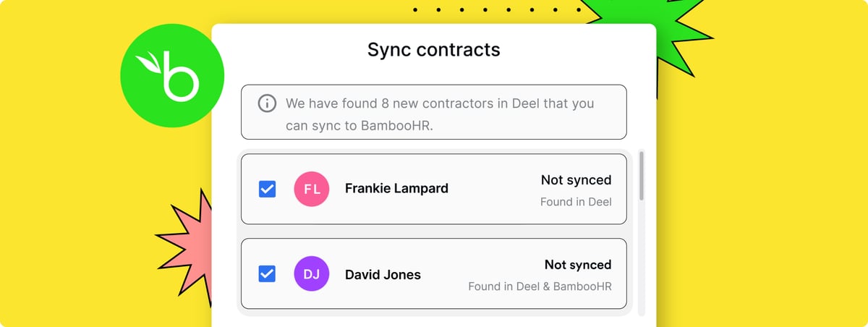Image resolution: width=868 pixels, height=327 pixels.
Task: Click the Found in Deel & BambooHR label
Action: coord(540,286)
